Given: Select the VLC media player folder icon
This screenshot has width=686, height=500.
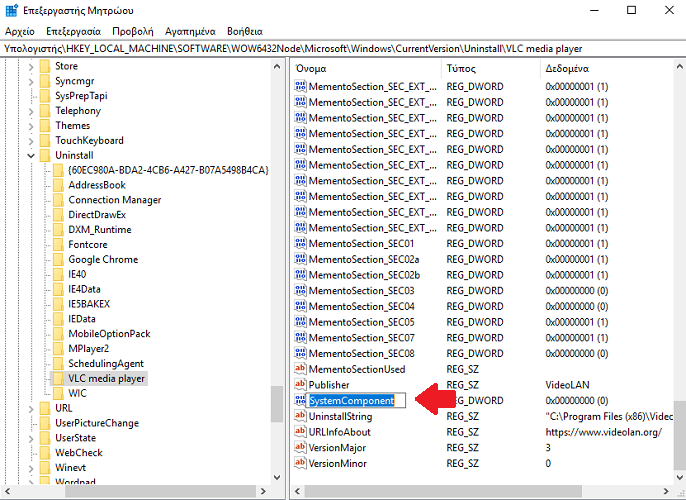Looking at the screenshot, I should [58, 378].
